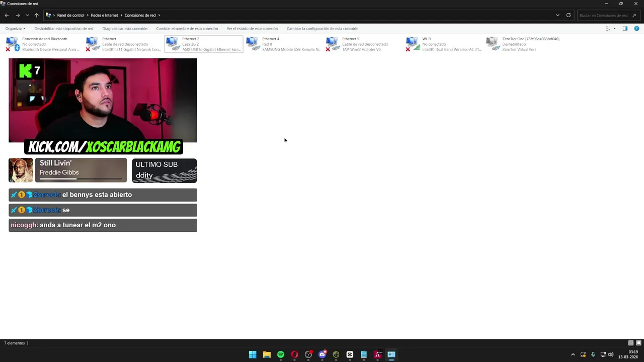Image resolution: width=644 pixels, height=362 pixels.
Task: Click the Buscar en Conexiones de red field
Action: point(608,15)
